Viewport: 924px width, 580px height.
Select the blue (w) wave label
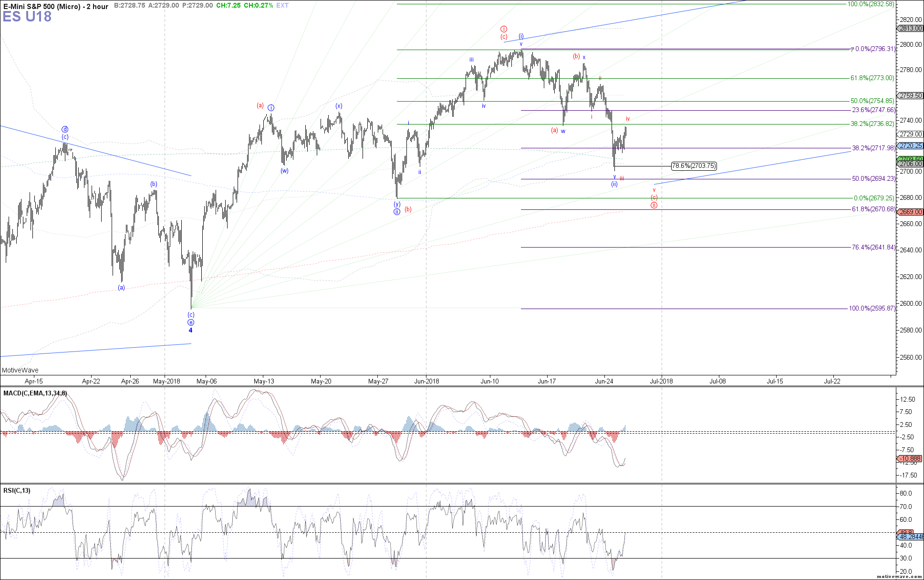coord(284,171)
